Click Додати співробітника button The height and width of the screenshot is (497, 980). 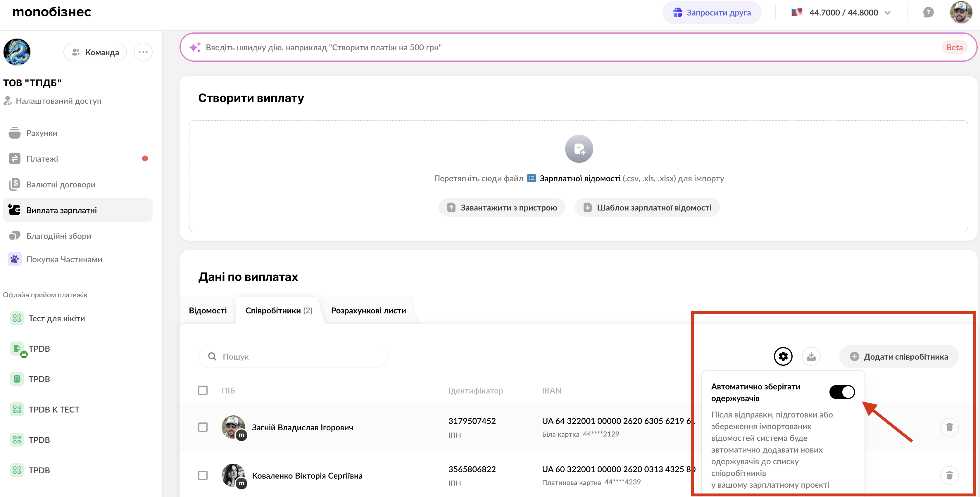click(899, 357)
